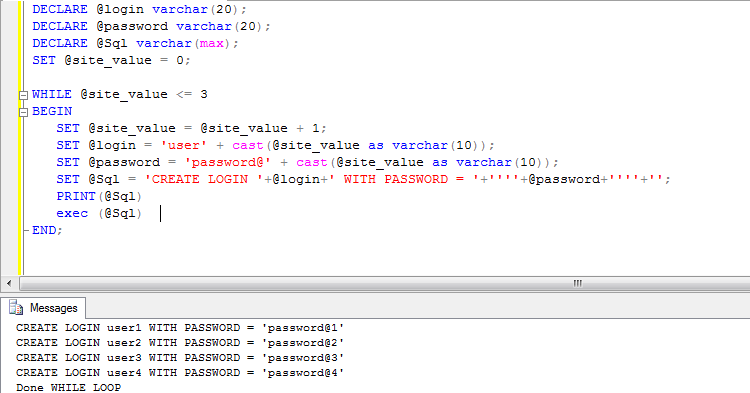The height and width of the screenshot is (393, 750).
Task: Click the 'exec (@Sql)' statement
Action: click(x=99, y=213)
